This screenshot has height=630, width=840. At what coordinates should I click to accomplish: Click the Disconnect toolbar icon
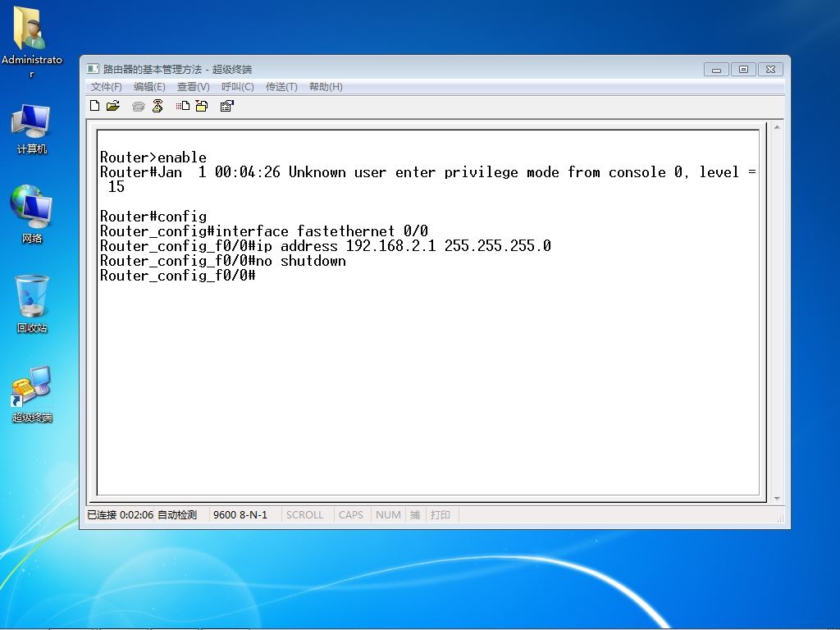(x=157, y=106)
